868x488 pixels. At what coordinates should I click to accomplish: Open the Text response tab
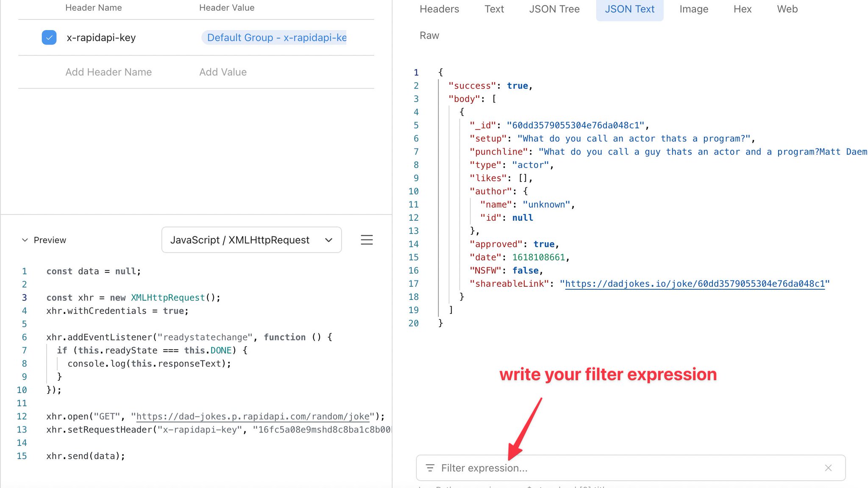coord(494,9)
